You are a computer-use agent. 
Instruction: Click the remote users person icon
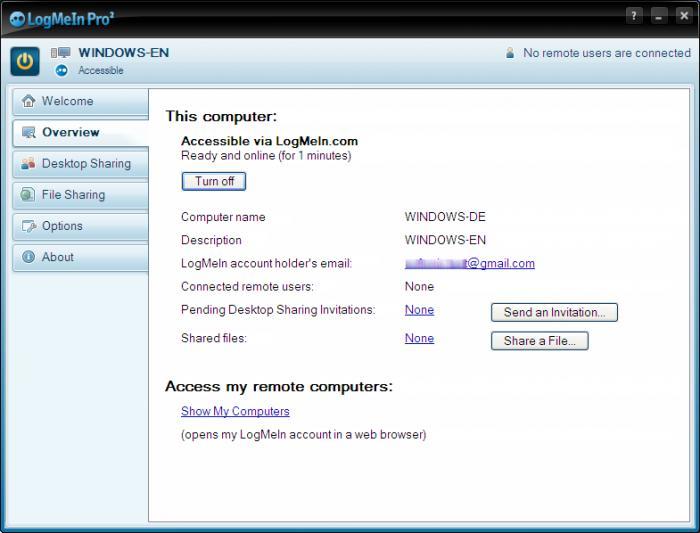point(510,53)
